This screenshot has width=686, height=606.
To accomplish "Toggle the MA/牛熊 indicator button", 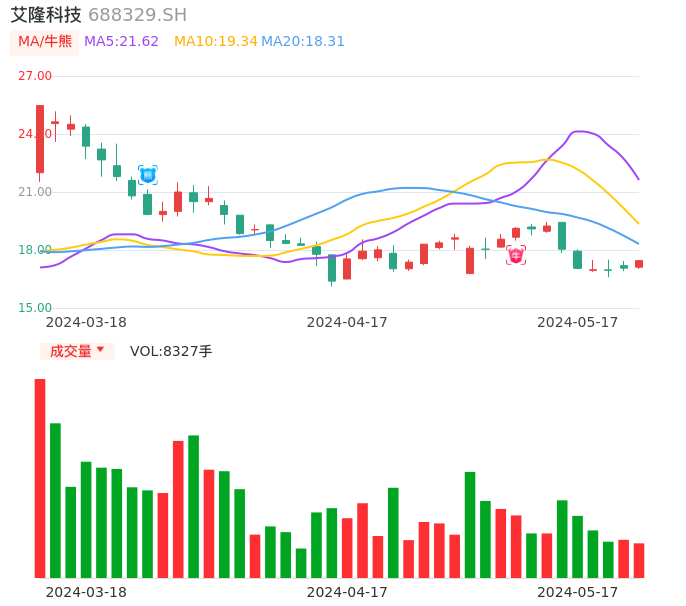I will pyautogui.click(x=45, y=42).
